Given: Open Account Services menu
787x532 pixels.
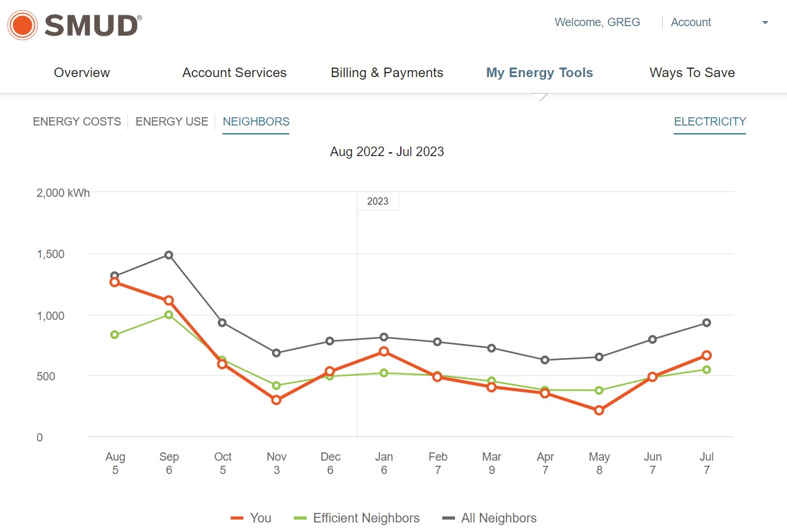Looking at the screenshot, I should [x=234, y=73].
